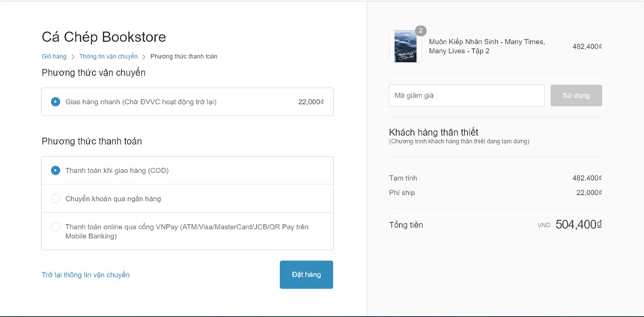Choose VNPay online payment option
This screenshot has height=317, width=644.
(55, 226)
